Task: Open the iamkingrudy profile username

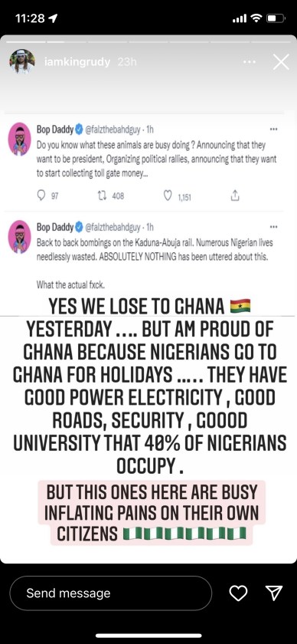Action: [77, 62]
